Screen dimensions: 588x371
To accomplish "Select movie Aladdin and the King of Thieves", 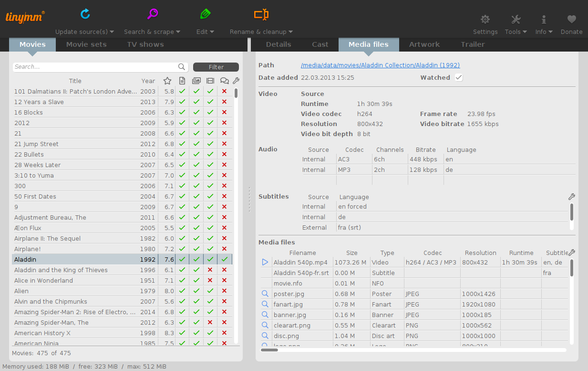I will tap(123, 270).
